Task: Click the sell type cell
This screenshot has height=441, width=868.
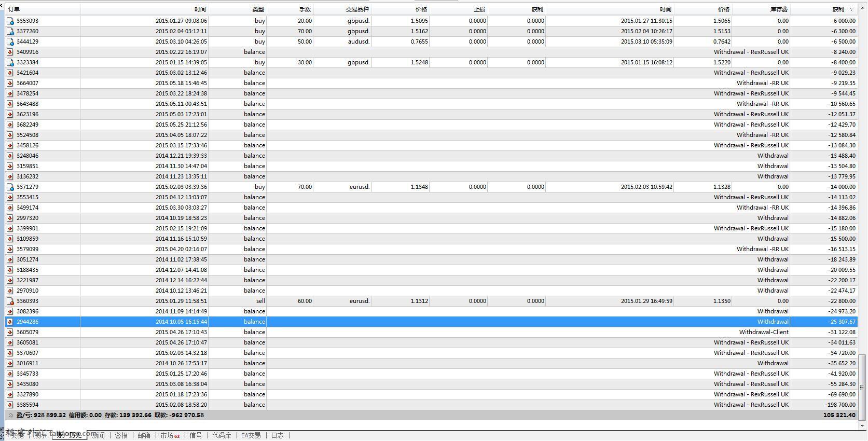Action: point(260,301)
